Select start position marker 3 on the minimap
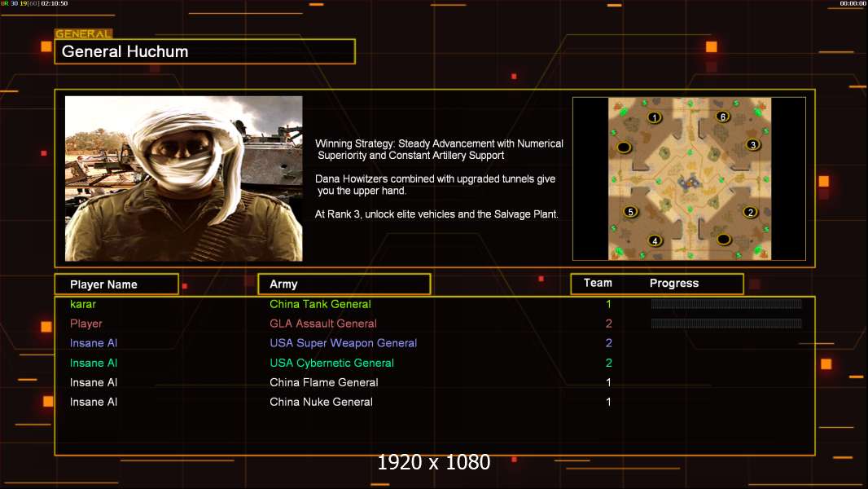This screenshot has width=868, height=489. pos(752,144)
